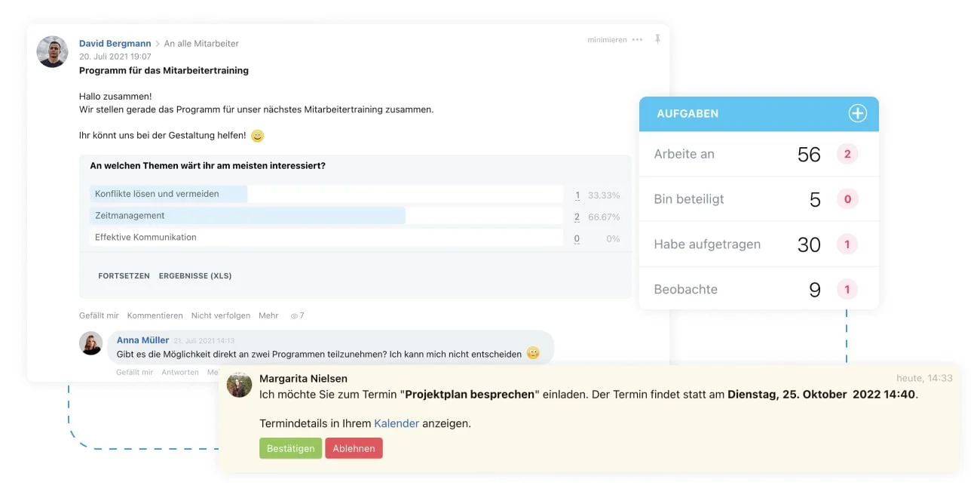Click the eye views icon showing 7

pos(297,315)
